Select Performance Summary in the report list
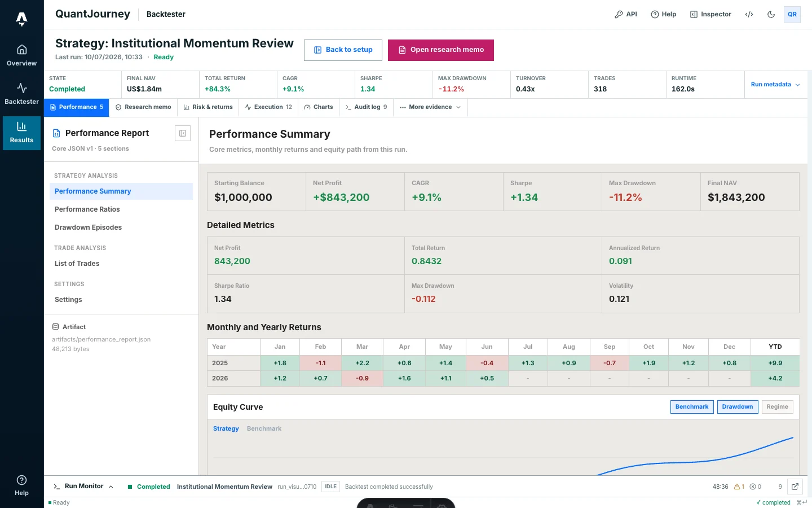The image size is (812, 508). pos(121,191)
